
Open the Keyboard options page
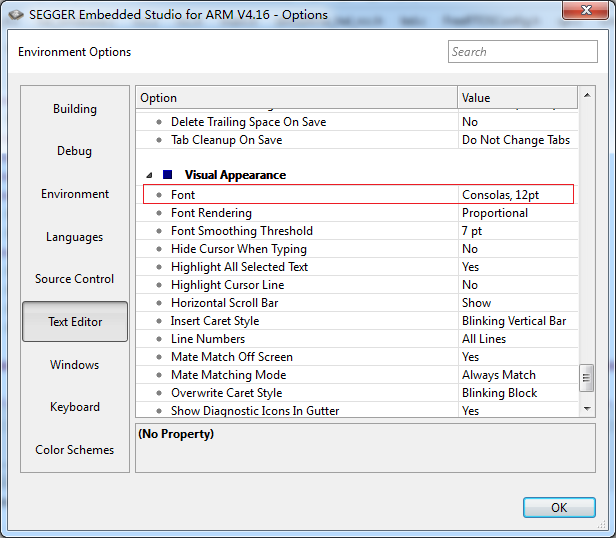(75, 407)
